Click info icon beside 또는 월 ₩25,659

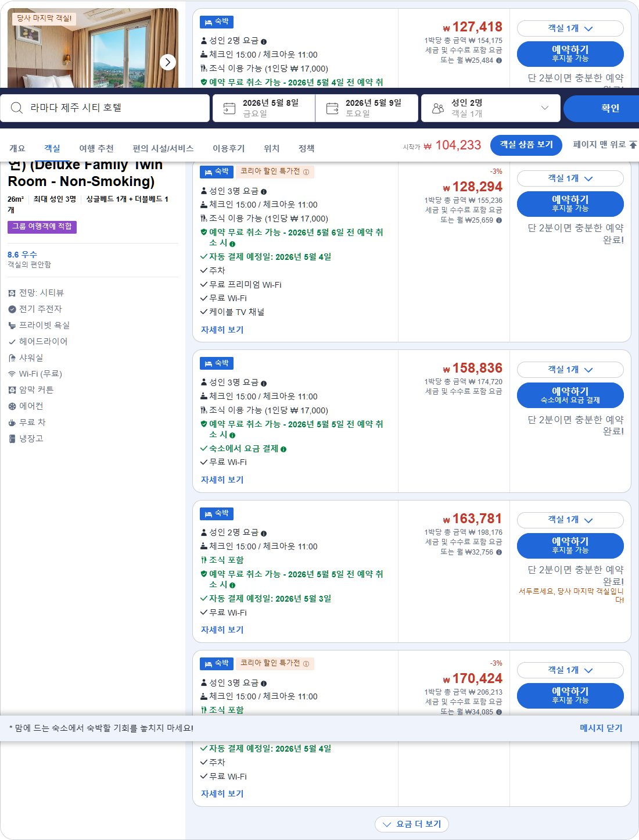[499, 220]
